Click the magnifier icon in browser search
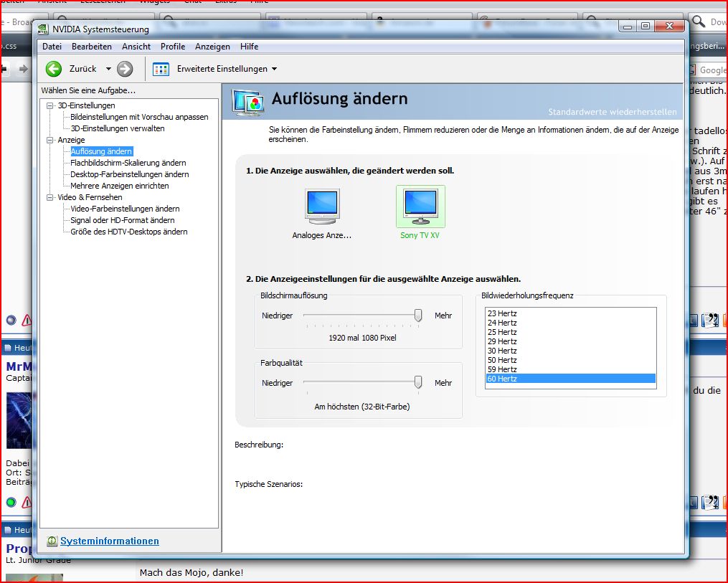Image resolution: width=728 pixels, height=583 pixels. (699, 21)
